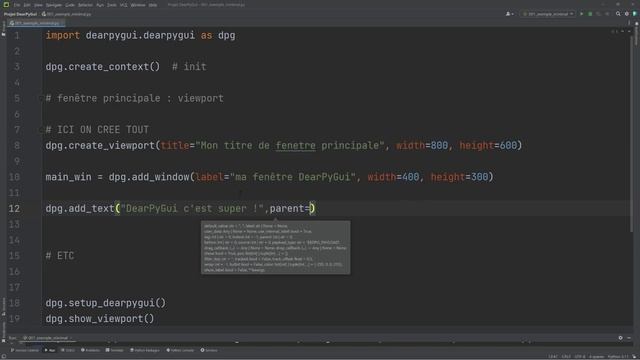Open the File menu
Viewport: 640px width, 360px height.
point(17,5)
